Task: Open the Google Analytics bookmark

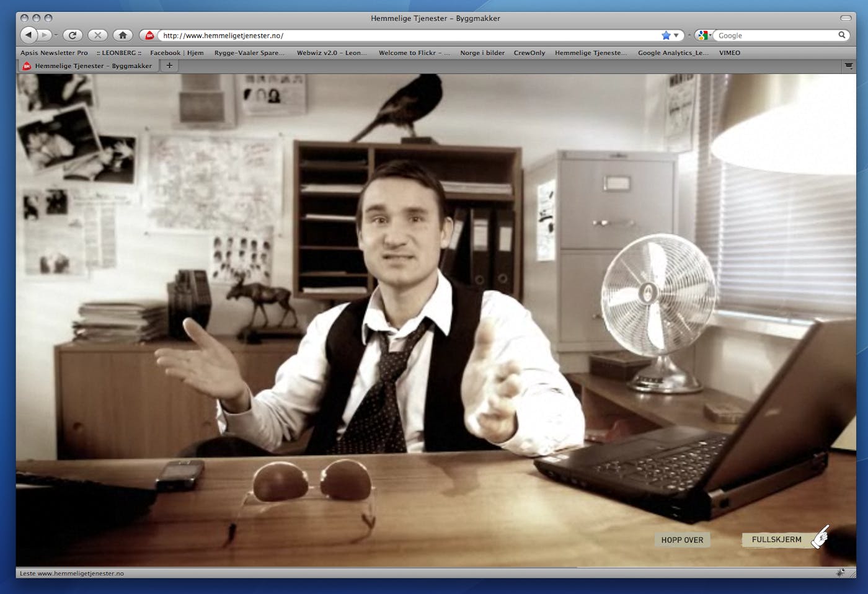Action: [673, 53]
